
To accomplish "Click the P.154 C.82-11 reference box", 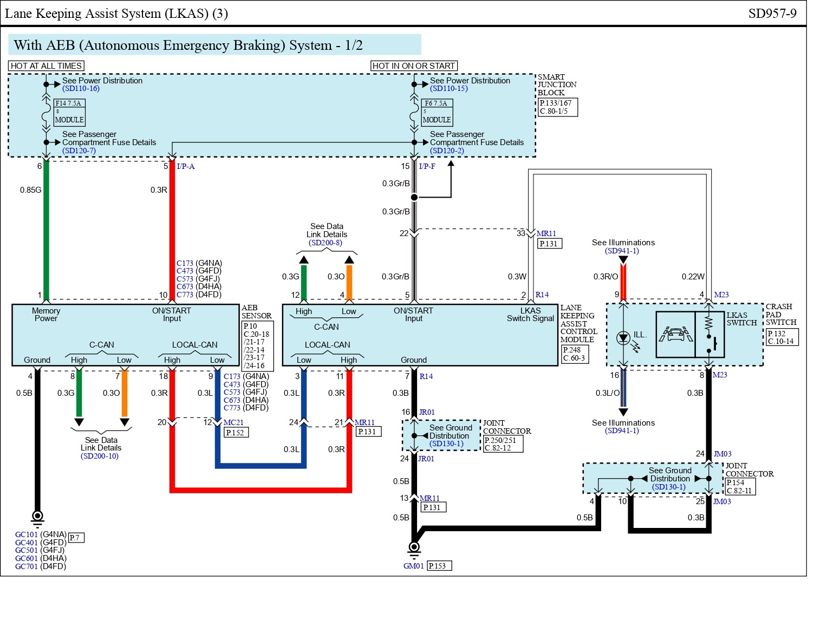I will click(740, 487).
